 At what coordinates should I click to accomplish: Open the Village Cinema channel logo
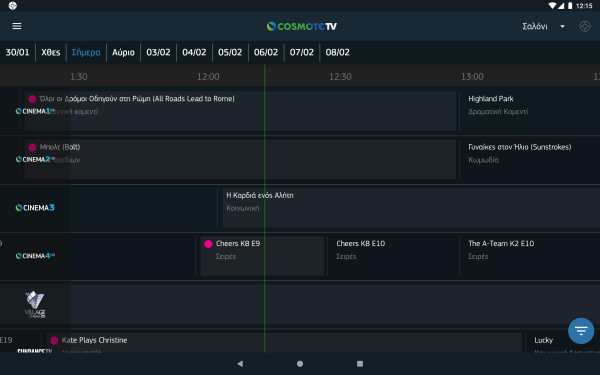coord(35,304)
